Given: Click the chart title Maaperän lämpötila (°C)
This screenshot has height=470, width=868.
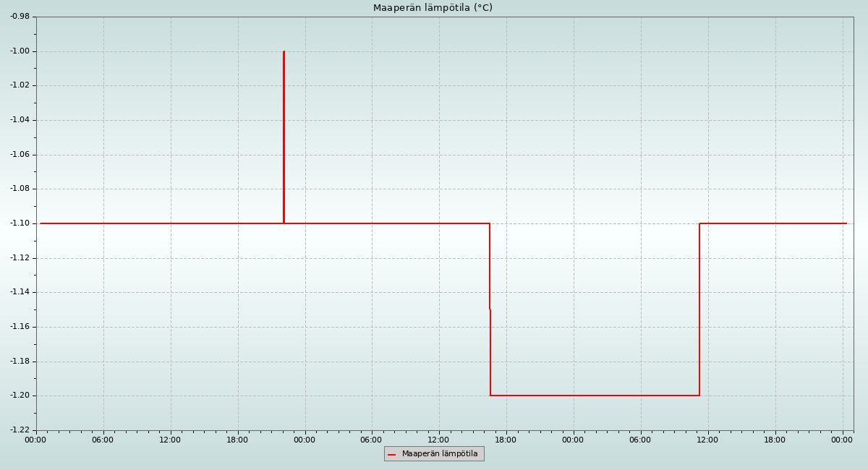Looking at the screenshot, I should click(x=433, y=8).
